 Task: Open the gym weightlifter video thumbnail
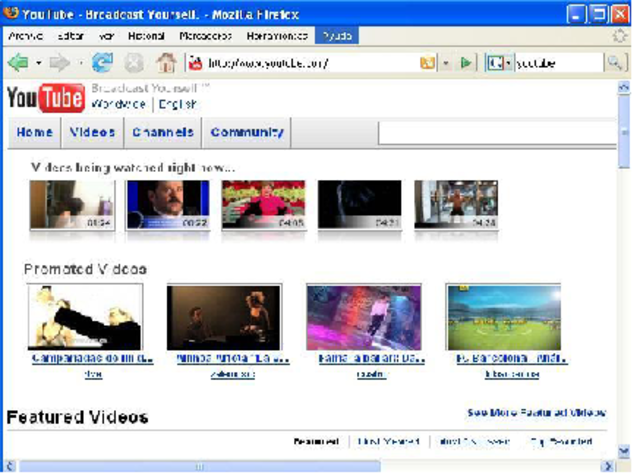(x=456, y=205)
